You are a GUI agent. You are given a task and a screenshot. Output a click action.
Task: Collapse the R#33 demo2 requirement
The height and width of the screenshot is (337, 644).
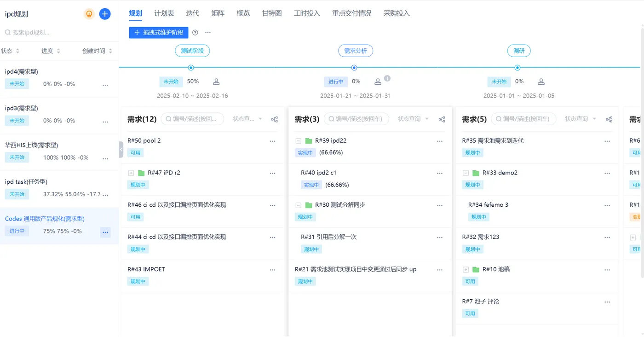pyautogui.click(x=466, y=173)
